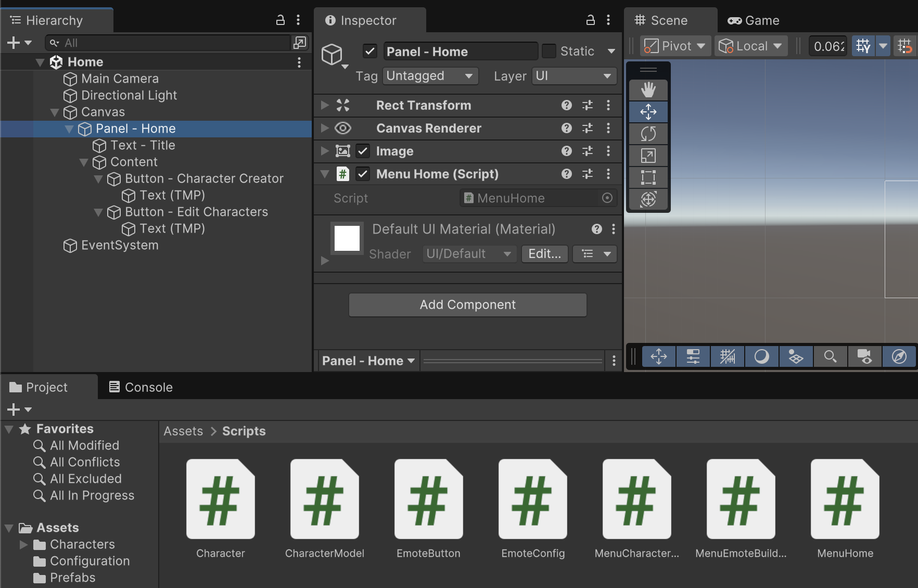Open presets for Canvas Renderer component
918x588 pixels.
pos(588,129)
